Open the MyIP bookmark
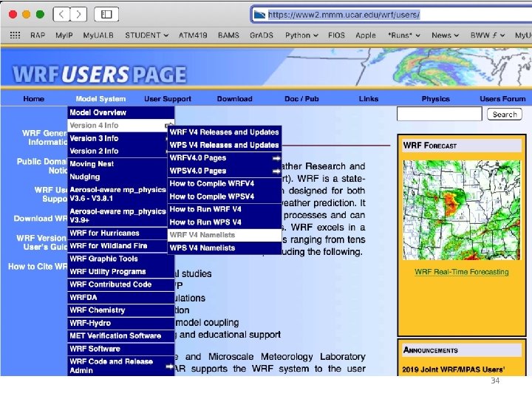The width and height of the screenshot is (532, 399). pyautogui.click(x=64, y=35)
